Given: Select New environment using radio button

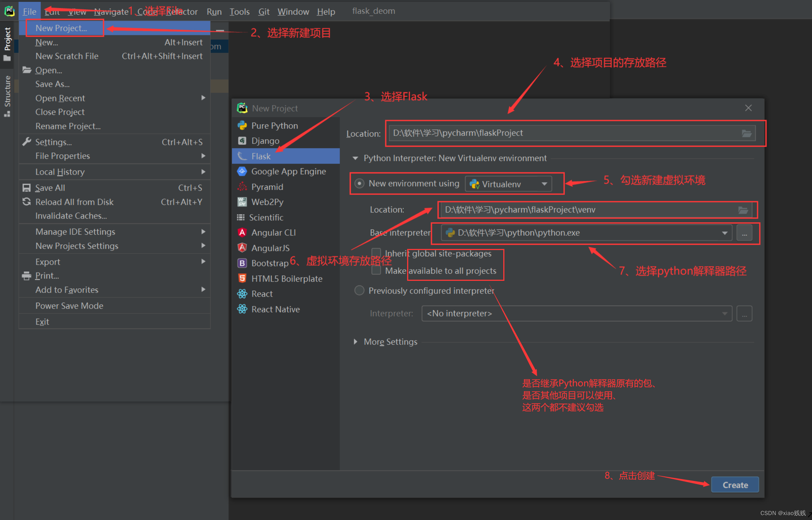Looking at the screenshot, I should click(359, 184).
